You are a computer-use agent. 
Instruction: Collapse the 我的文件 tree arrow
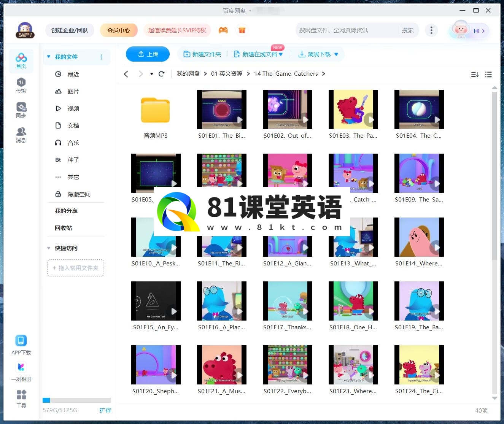(49, 57)
